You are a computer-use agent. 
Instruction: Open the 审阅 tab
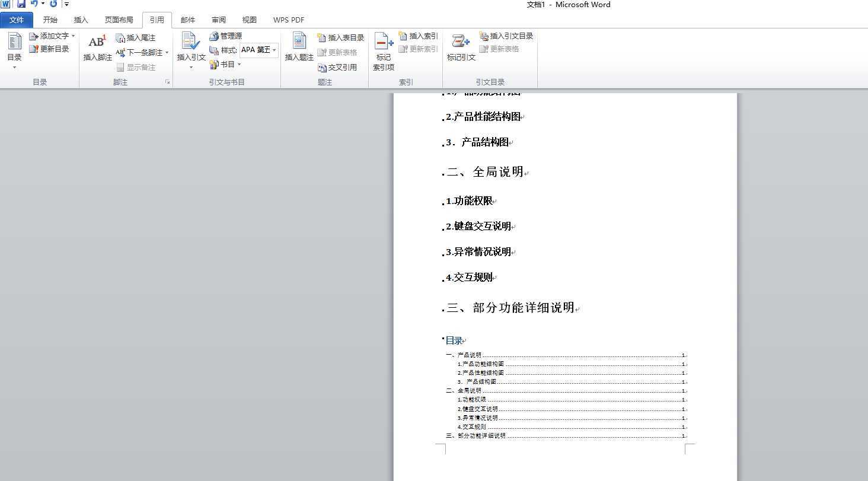pos(219,20)
